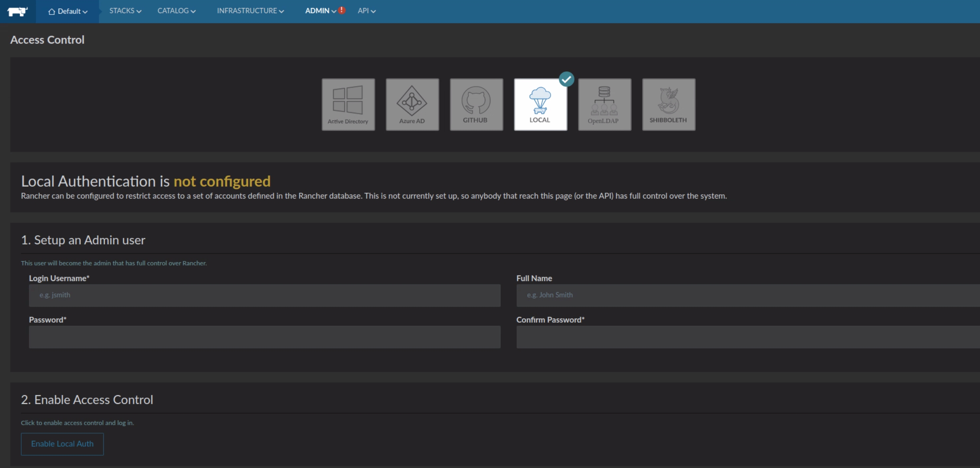Pick the Local authentication tile

[540, 104]
